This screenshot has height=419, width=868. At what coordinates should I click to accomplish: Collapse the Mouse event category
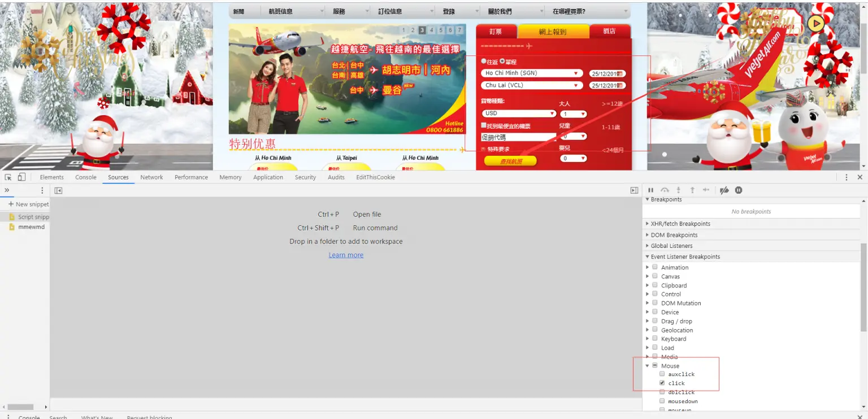[648, 366]
